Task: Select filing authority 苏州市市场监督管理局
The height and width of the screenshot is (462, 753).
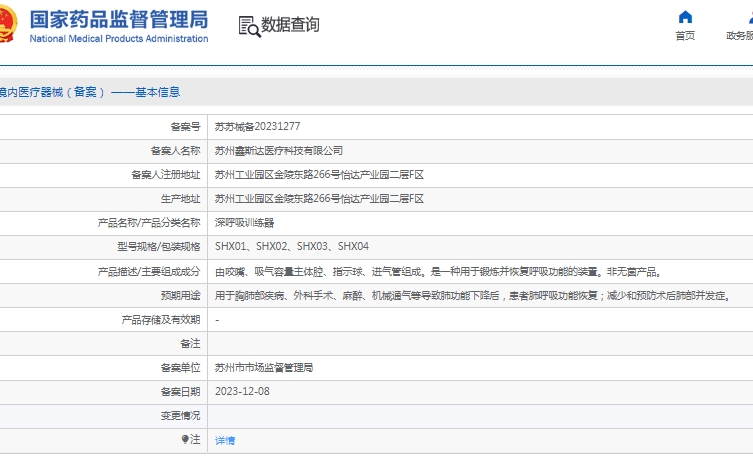Action: pyautogui.click(x=264, y=368)
